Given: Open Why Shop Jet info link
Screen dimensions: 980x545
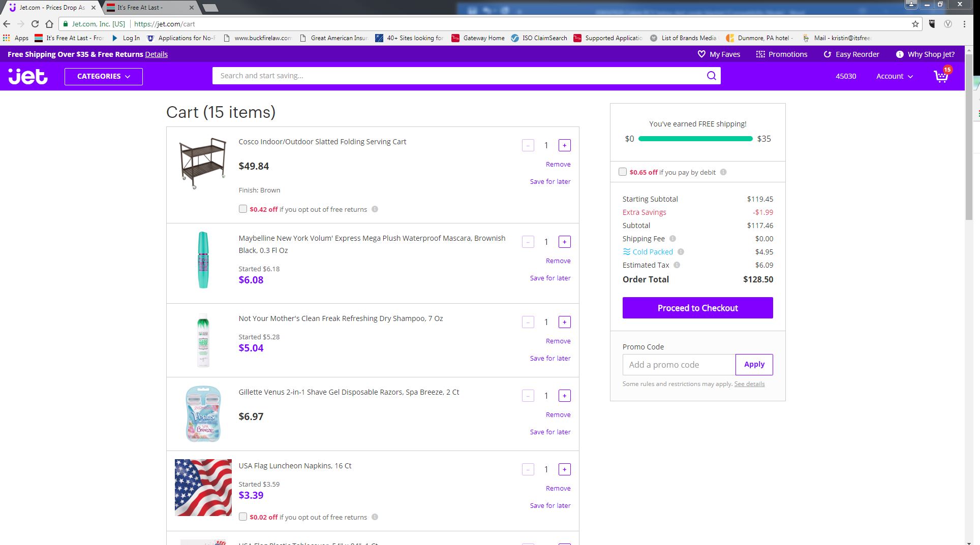Looking at the screenshot, I should click(925, 54).
